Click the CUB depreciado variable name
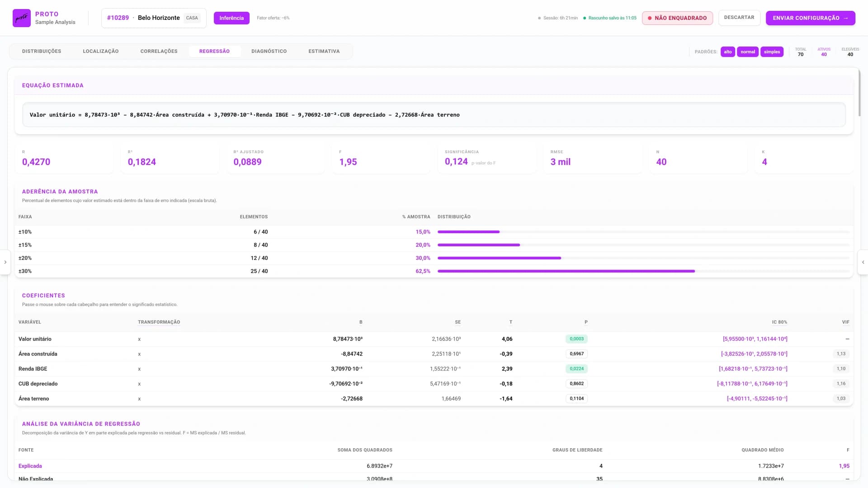 (x=38, y=384)
